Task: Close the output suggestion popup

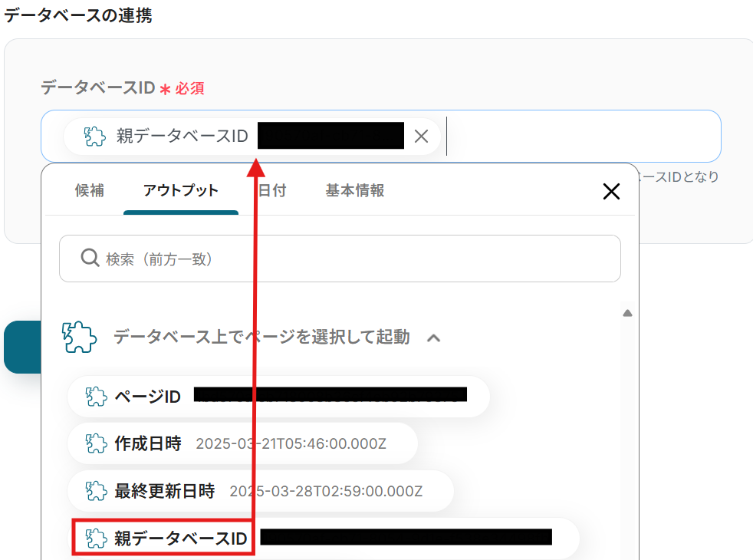Action: pos(611,191)
